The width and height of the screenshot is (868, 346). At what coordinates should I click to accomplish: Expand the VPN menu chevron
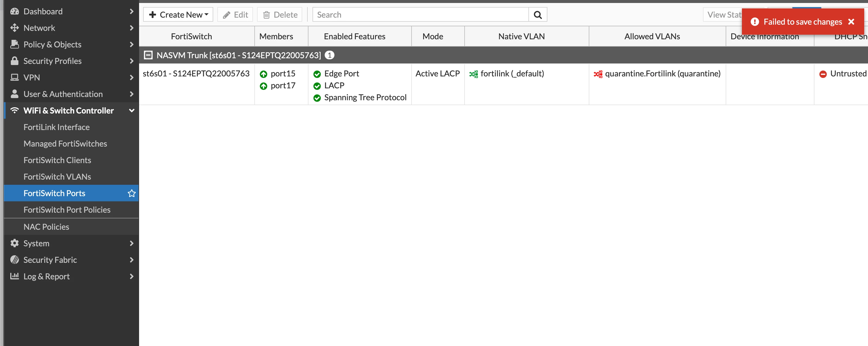132,77
